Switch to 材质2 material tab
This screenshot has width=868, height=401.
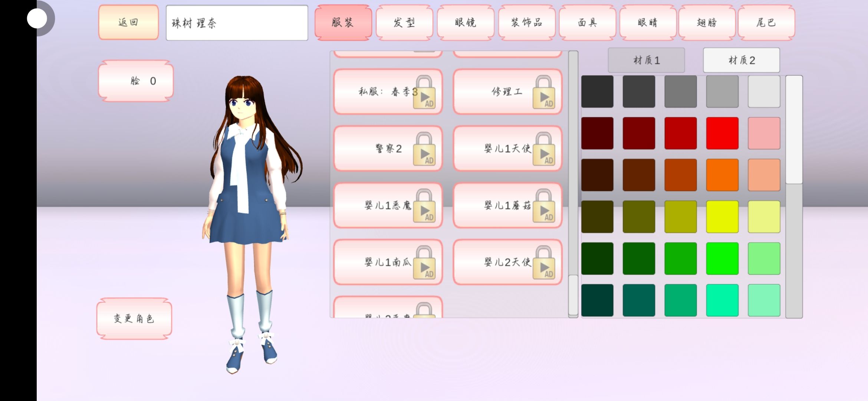click(741, 60)
